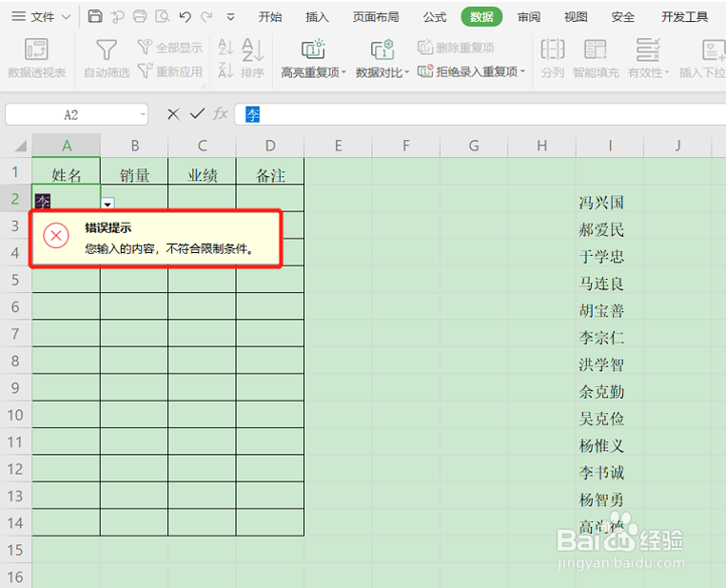Open Print Preview from quick toolbar
The width and height of the screenshot is (726, 588).
click(x=163, y=17)
